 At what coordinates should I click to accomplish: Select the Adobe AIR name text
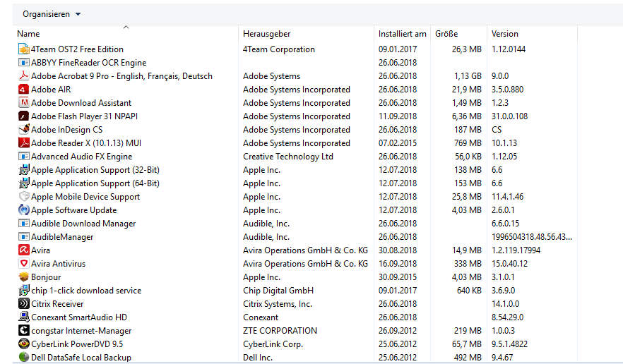[51, 90]
